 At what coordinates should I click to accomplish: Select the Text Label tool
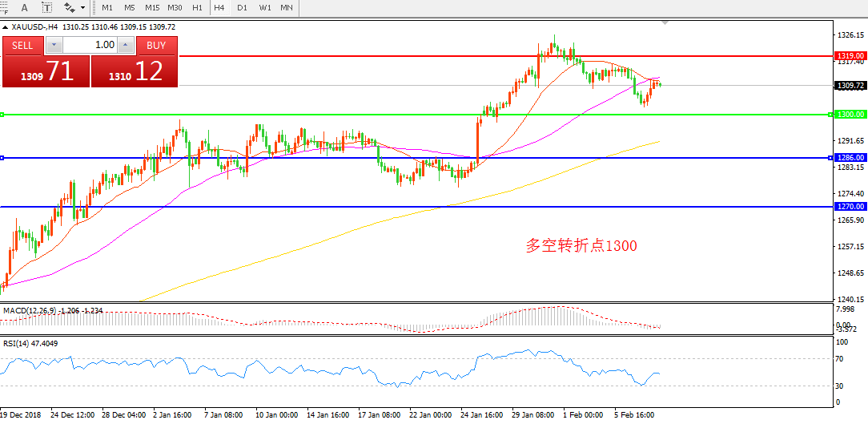pyautogui.click(x=48, y=7)
